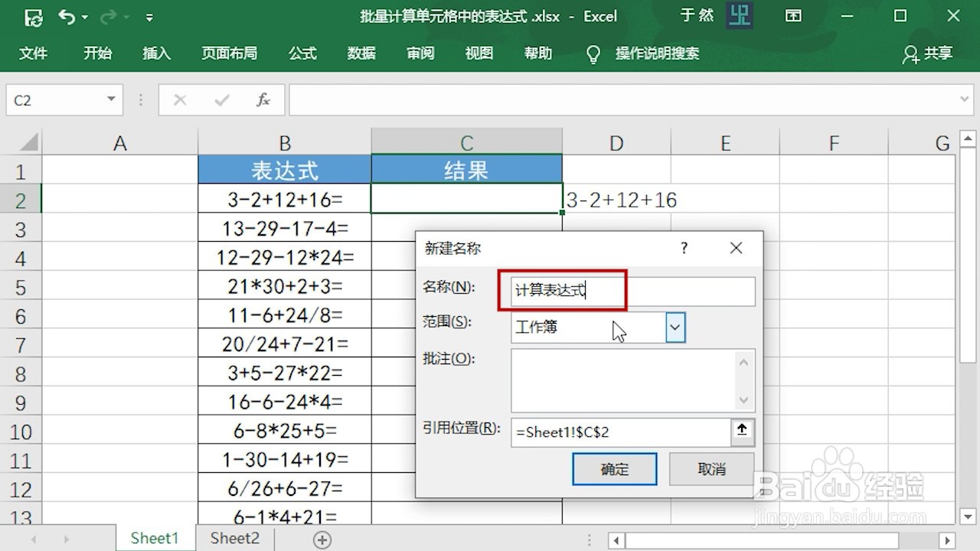The width and height of the screenshot is (980, 551).
Task: Open help via the dialog question mark
Action: click(684, 247)
